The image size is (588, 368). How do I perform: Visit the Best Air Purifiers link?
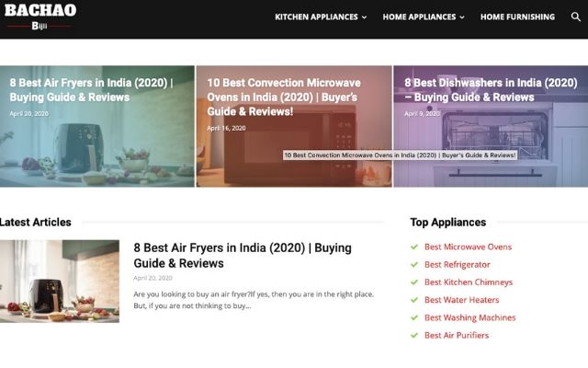coord(457,335)
